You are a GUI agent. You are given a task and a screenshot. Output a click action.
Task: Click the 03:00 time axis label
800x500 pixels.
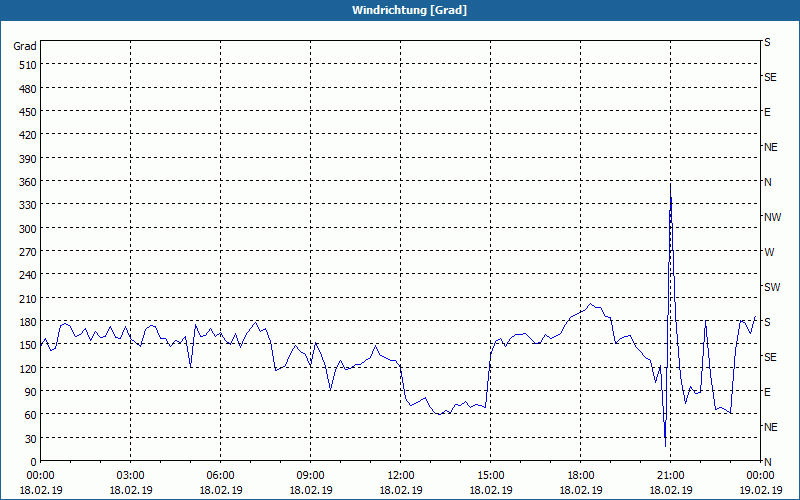(130, 475)
